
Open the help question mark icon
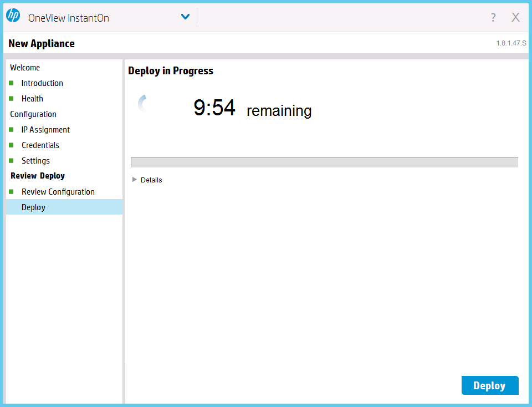coord(493,17)
